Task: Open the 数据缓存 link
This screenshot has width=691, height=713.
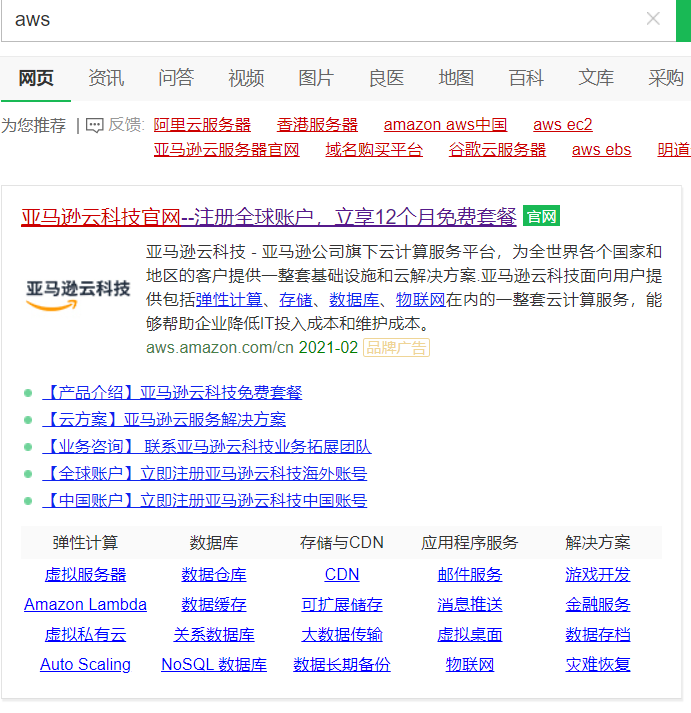Action: [x=214, y=605]
